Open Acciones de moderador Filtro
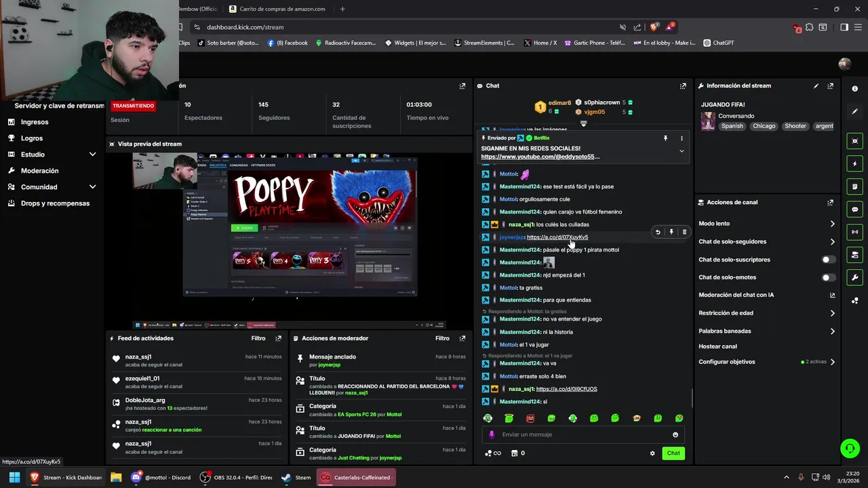Viewport: 868px width, 488px height. (443, 338)
